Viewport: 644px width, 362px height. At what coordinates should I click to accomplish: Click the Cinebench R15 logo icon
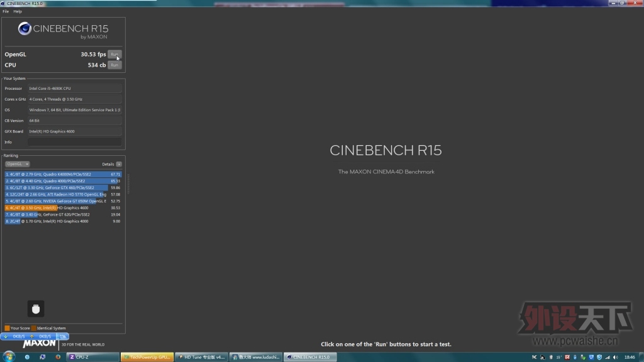(25, 29)
